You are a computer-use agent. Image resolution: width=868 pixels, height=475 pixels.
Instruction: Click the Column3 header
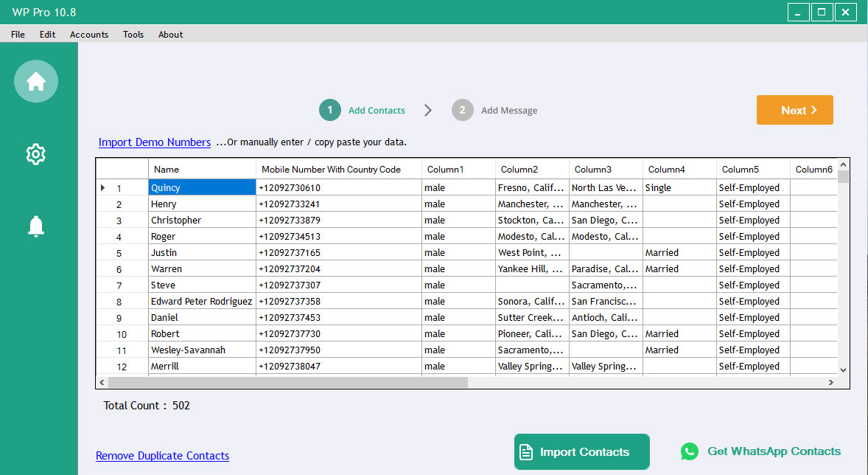tap(606, 170)
